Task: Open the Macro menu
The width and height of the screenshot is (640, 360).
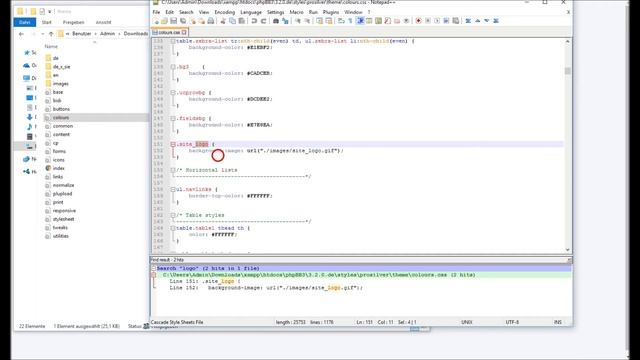Action: pos(296,12)
